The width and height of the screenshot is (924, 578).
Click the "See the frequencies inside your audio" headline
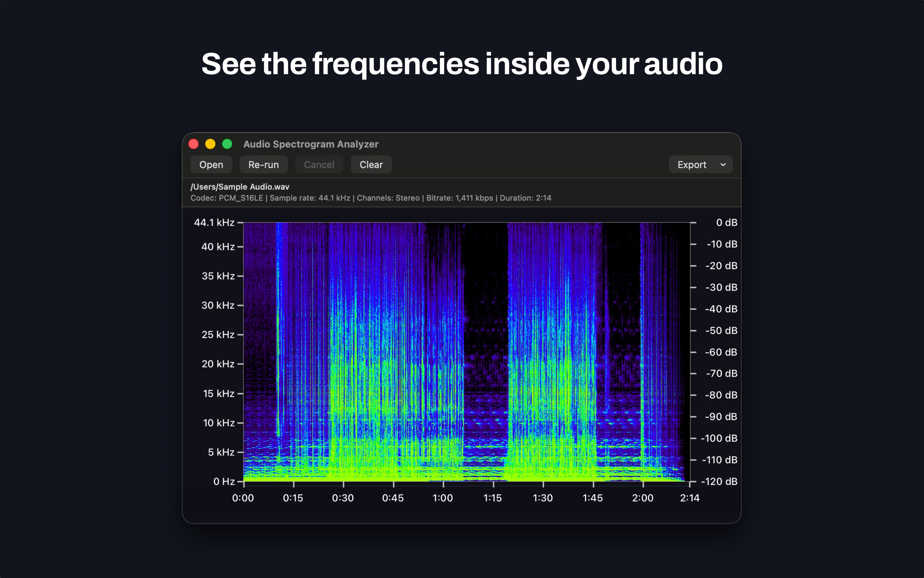click(x=462, y=64)
